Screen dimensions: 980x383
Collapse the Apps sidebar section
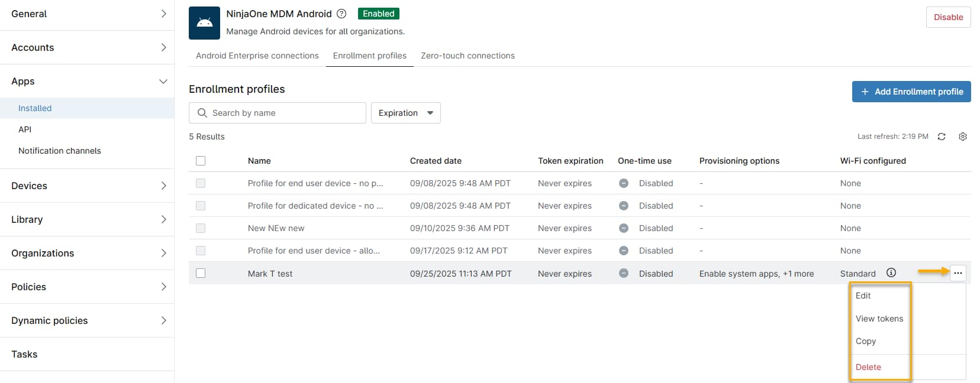click(163, 81)
